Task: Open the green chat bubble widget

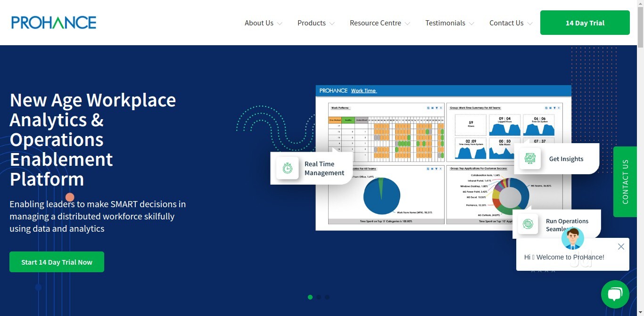Action: (615, 294)
